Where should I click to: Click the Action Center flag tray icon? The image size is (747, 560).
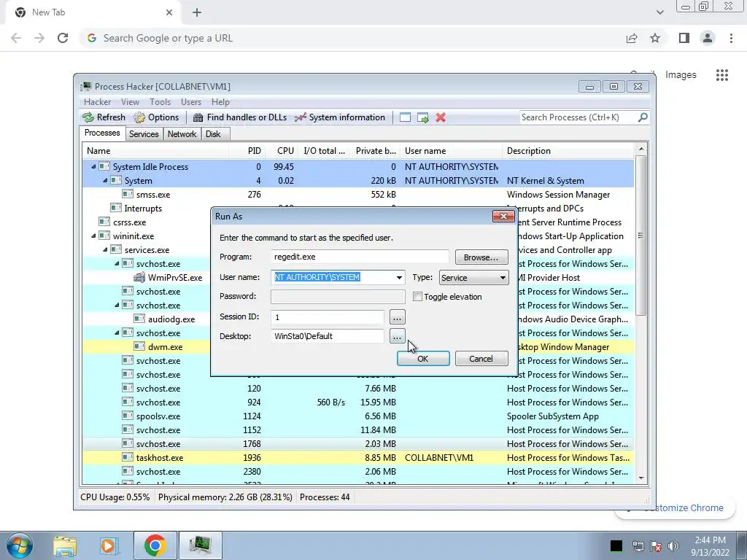(656, 545)
